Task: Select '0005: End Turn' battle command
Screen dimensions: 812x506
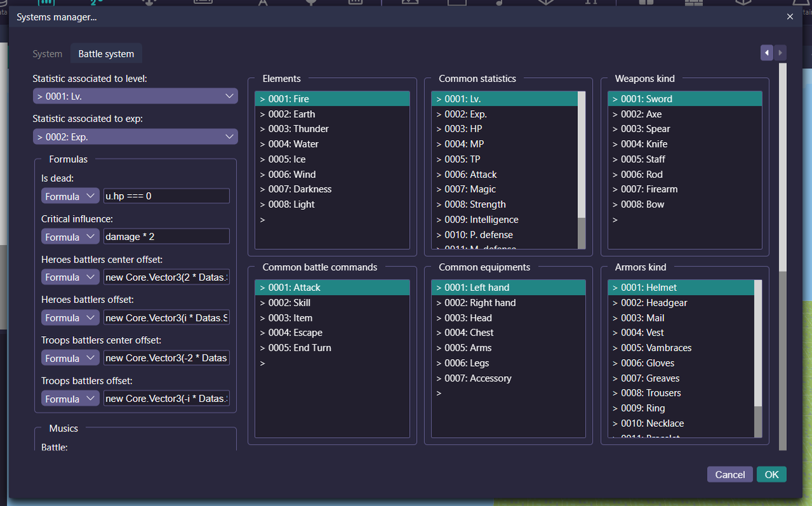Action: coord(332,348)
